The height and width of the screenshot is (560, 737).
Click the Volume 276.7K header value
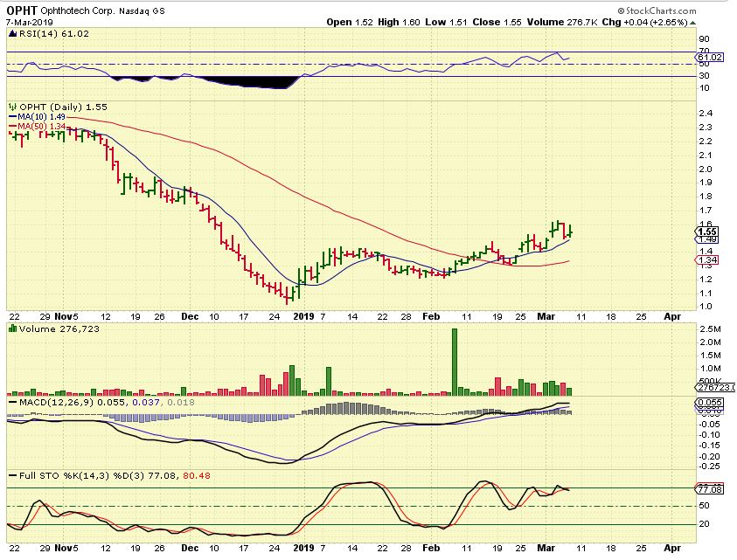click(562, 22)
